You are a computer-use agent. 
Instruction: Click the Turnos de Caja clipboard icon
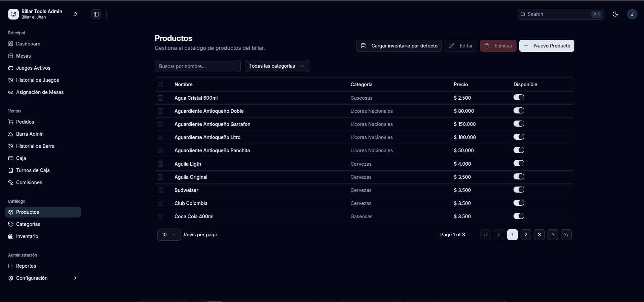coord(11,170)
